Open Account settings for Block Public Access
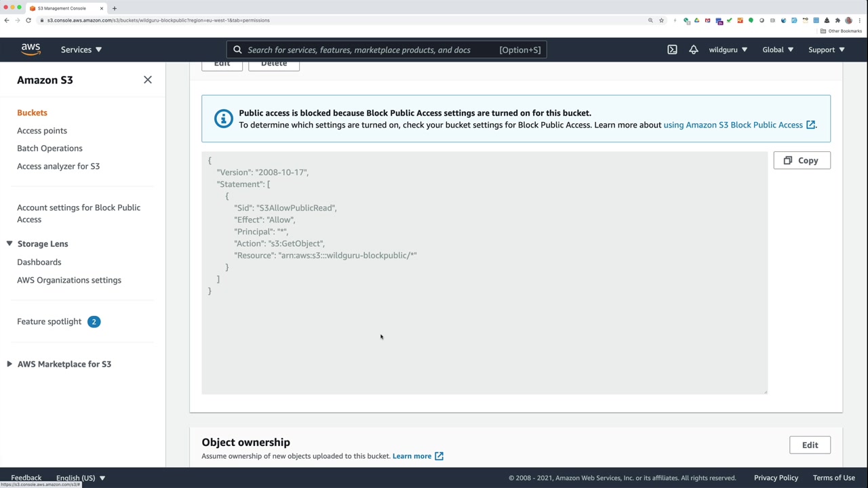Viewport: 868px width, 488px height. click(79, 213)
